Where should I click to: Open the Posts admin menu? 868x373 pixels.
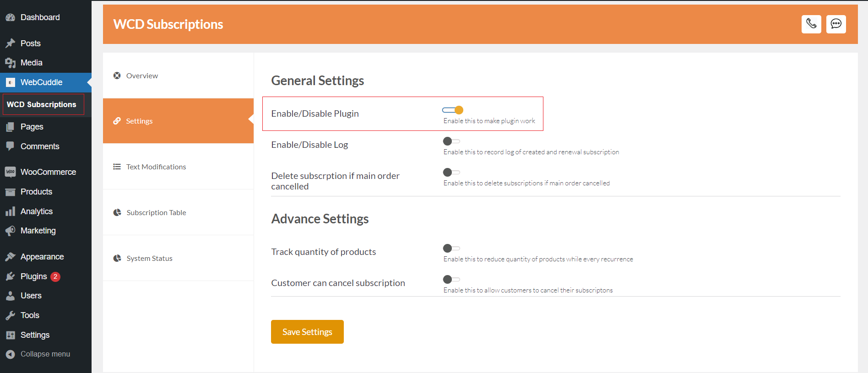click(x=46, y=43)
